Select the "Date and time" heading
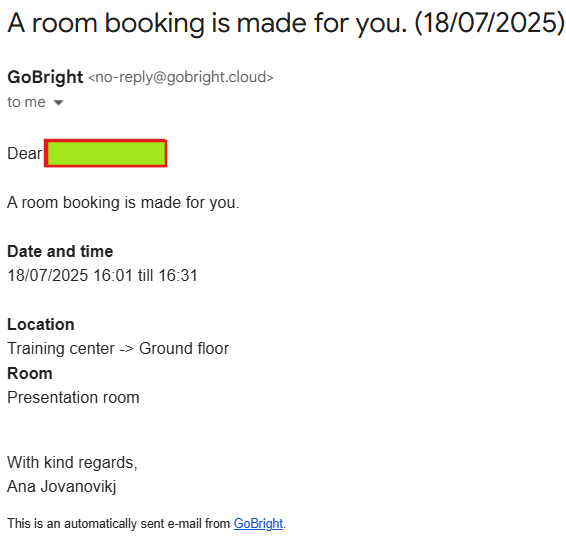The width and height of the screenshot is (566, 541). point(60,251)
